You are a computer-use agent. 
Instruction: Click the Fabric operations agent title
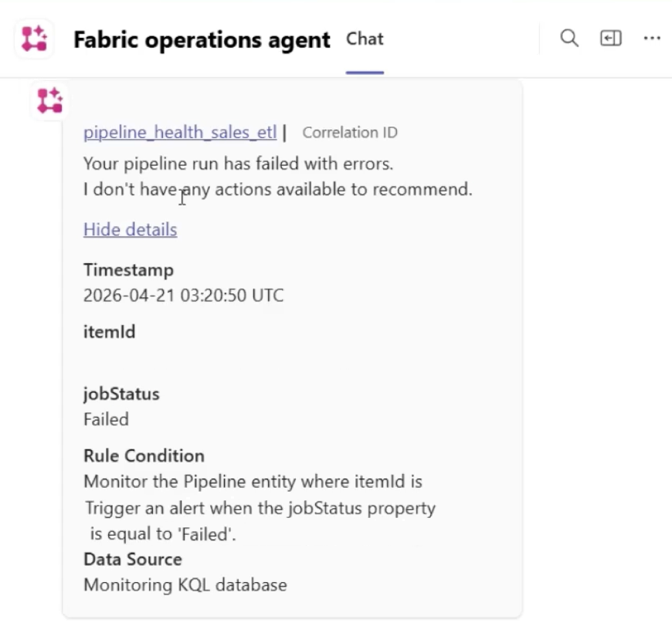pos(202,40)
